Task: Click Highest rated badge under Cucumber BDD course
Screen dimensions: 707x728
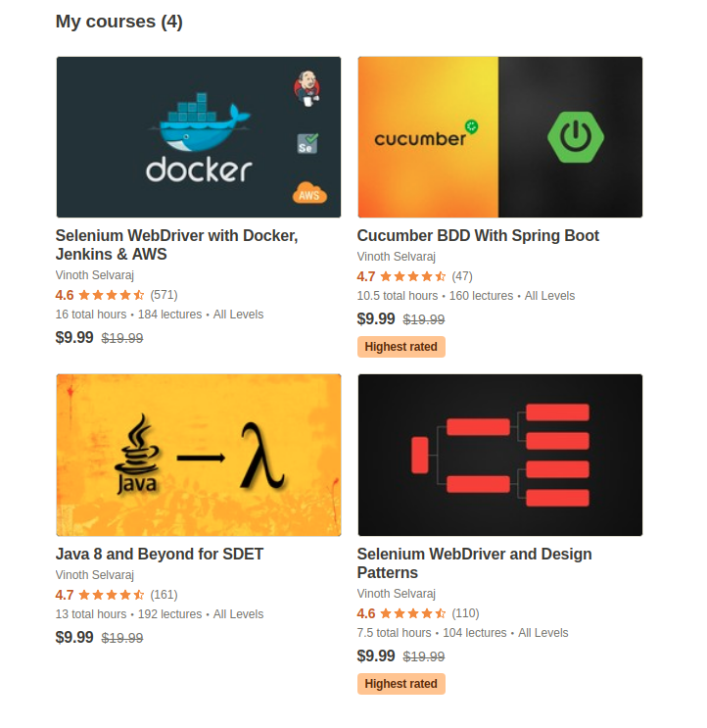Action: 401,347
